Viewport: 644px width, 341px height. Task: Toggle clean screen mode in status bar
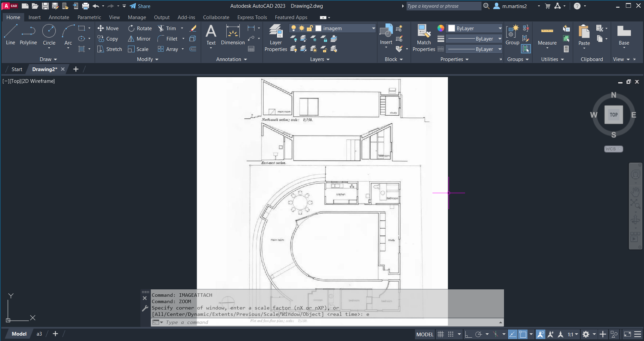627,334
